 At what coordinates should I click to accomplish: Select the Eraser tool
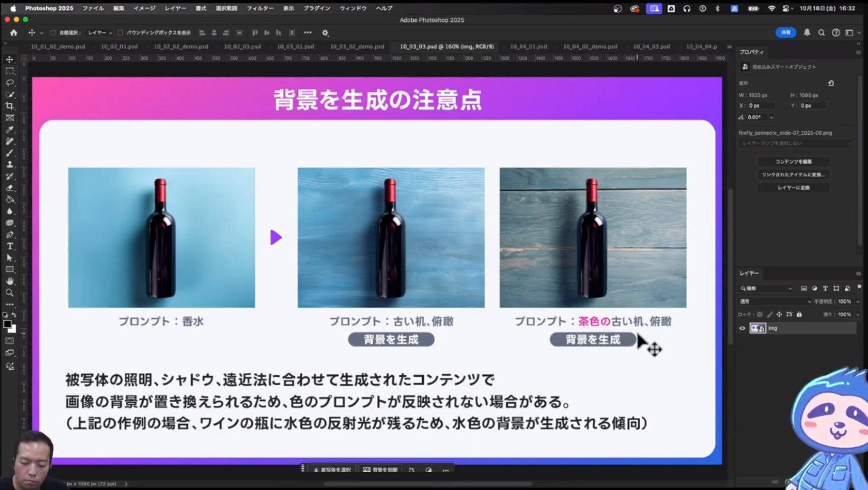(x=10, y=188)
